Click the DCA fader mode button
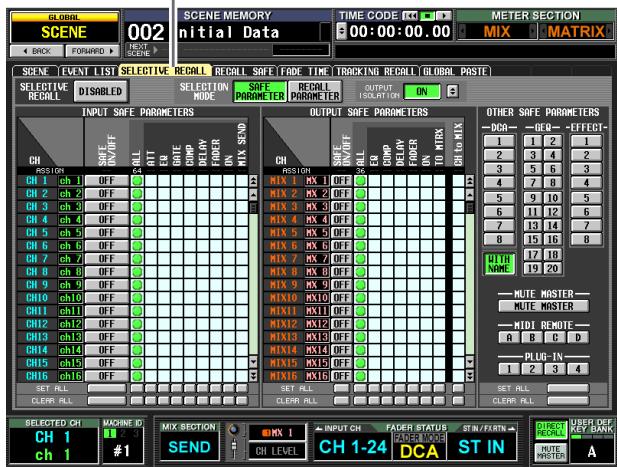Image resolution: width=617 pixels, height=467 pixels. [419, 451]
